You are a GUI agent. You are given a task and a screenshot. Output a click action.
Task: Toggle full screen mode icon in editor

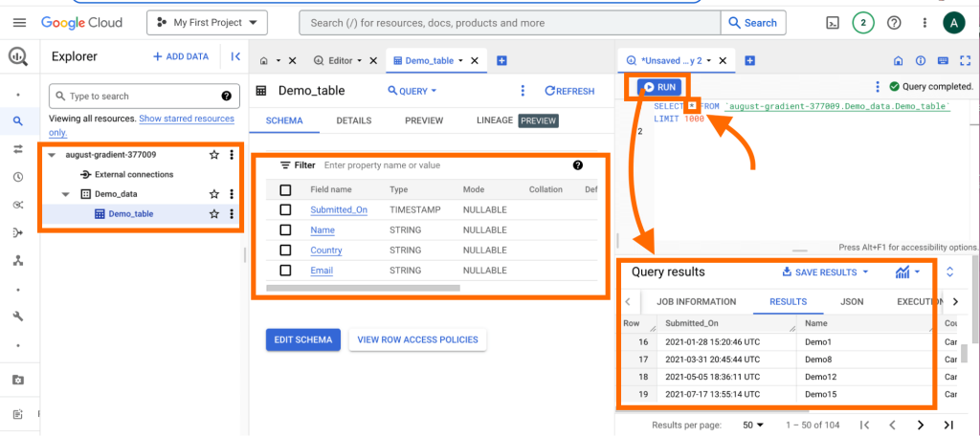pos(966,60)
